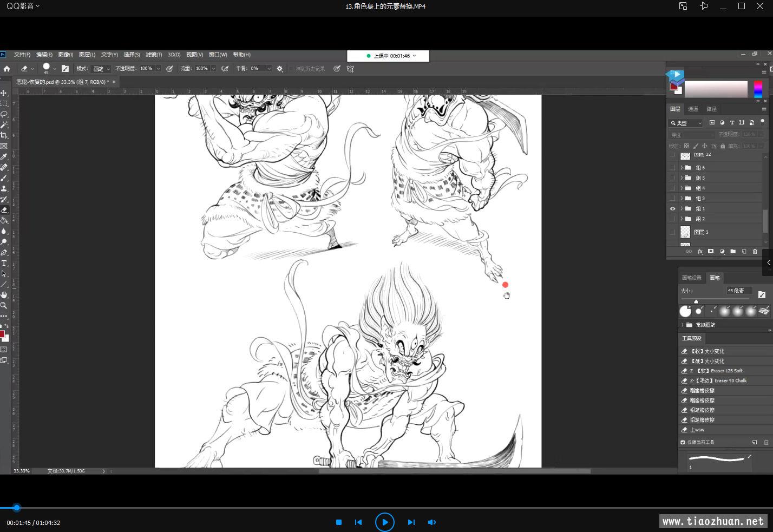Select the Move tool in the toolbox
773x532 pixels.
[4, 93]
